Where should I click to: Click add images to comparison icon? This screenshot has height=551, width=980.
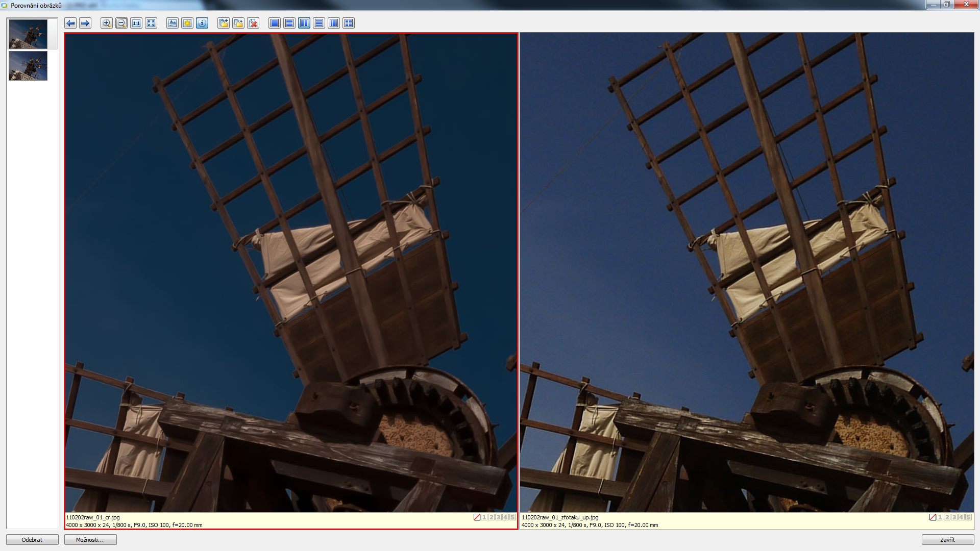point(224,23)
